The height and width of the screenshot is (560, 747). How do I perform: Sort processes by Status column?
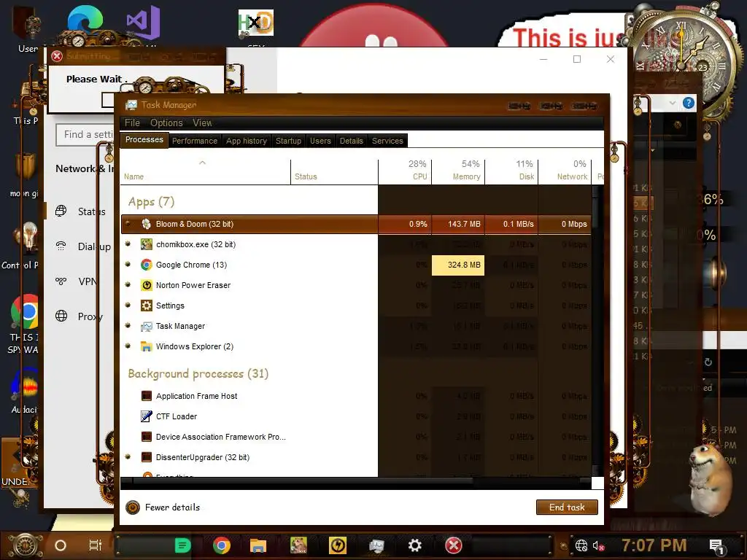[334, 171]
